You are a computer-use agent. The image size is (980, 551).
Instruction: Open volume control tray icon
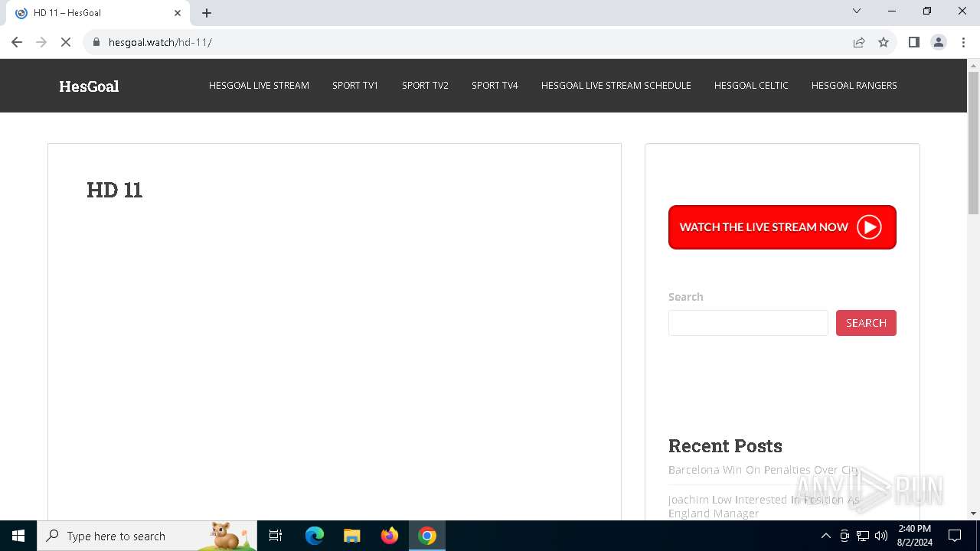[x=881, y=536]
